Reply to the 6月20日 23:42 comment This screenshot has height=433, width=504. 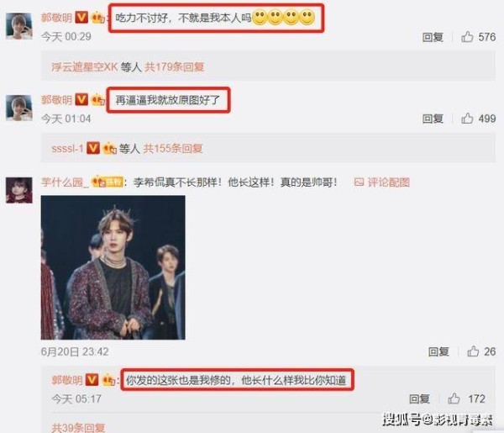438,351
